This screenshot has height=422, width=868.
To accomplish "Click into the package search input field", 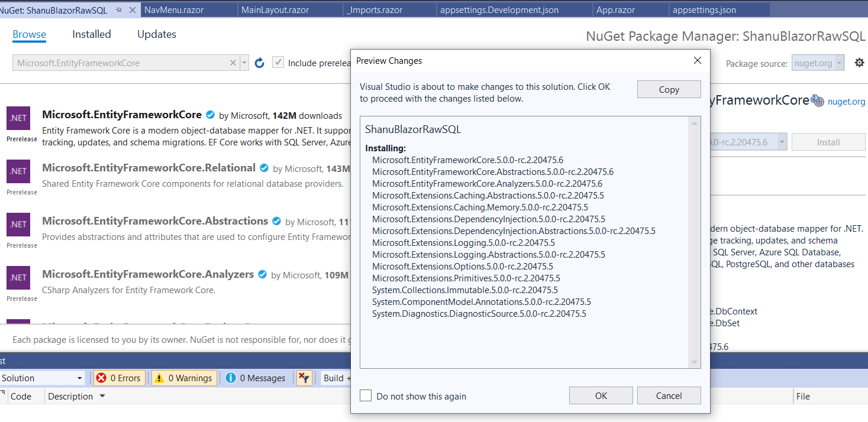I will [121, 63].
